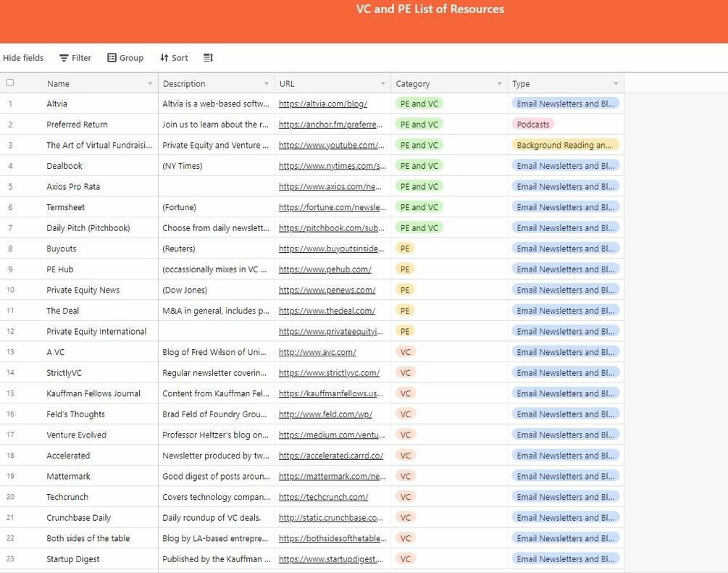The height and width of the screenshot is (573, 728).
Task: Open the static.crunchbase link
Action: tap(331, 518)
